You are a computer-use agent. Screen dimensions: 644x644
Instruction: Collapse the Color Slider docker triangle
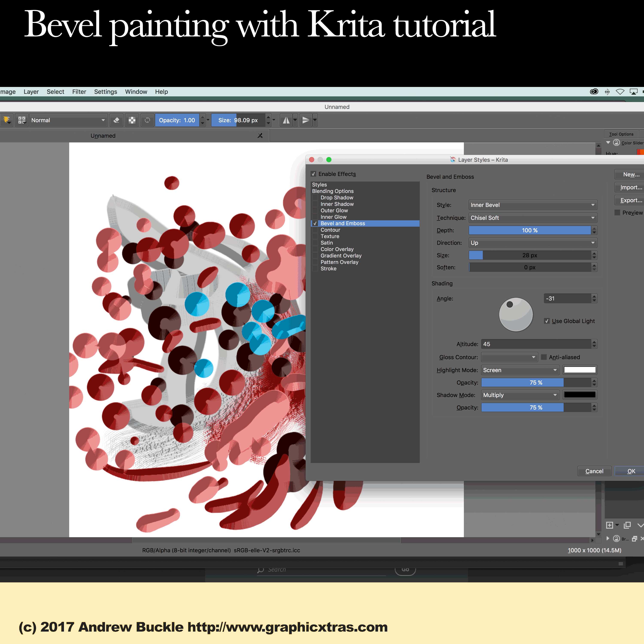(x=608, y=143)
